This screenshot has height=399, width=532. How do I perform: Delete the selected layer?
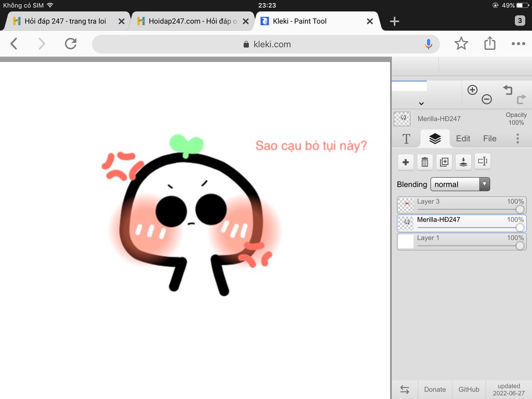[x=425, y=162]
